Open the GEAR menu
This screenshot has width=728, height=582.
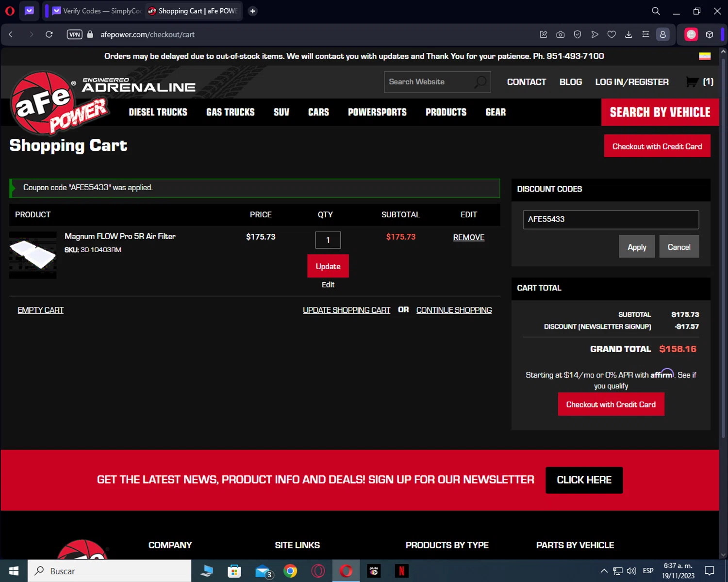click(x=496, y=112)
